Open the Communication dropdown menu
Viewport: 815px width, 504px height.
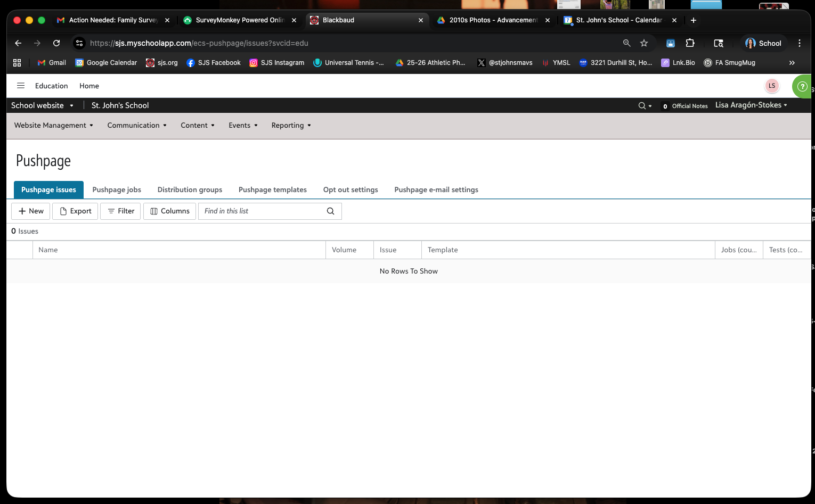click(137, 126)
